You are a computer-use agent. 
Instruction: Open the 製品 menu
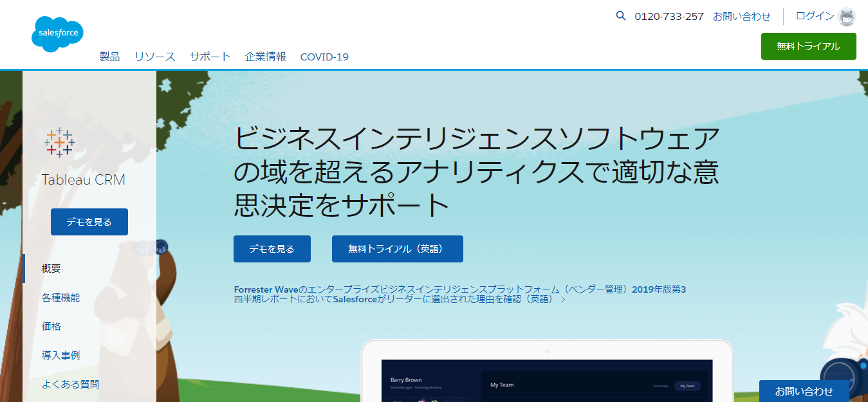(109, 57)
